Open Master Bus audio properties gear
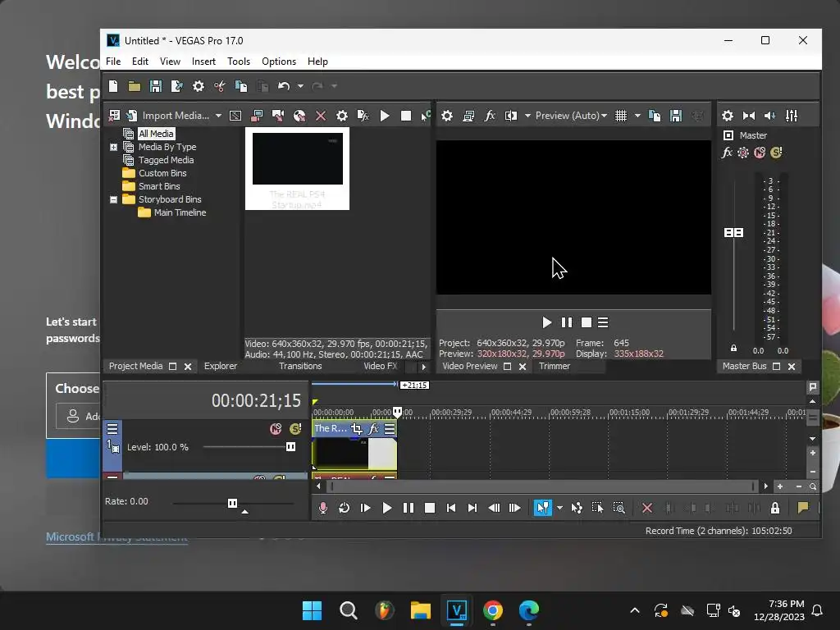The width and height of the screenshot is (840, 630). point(728,116)
